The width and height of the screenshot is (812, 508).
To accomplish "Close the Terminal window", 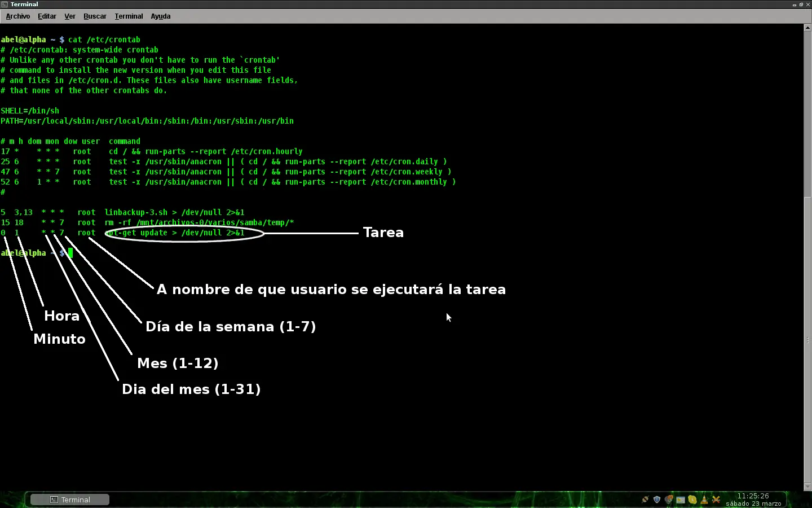I will click(x=808, y=4).
